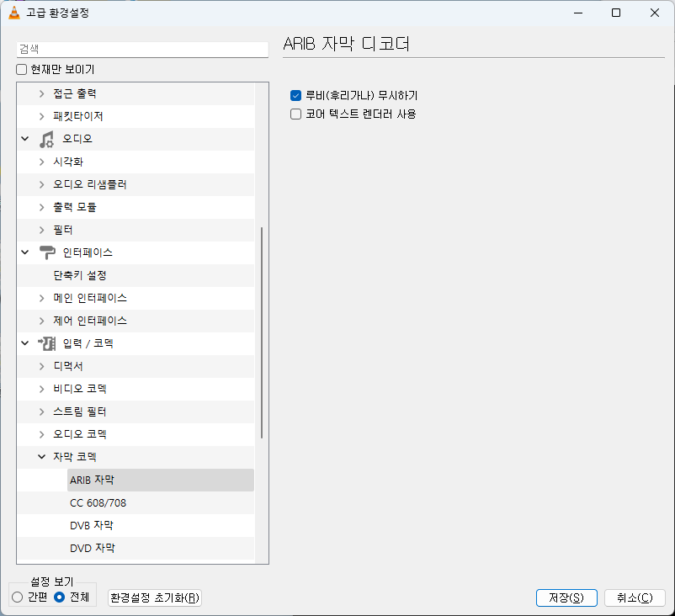Expand the 시각화 node
The height and width of the screenshot is (616, 675).
click(x=42, y=162)
